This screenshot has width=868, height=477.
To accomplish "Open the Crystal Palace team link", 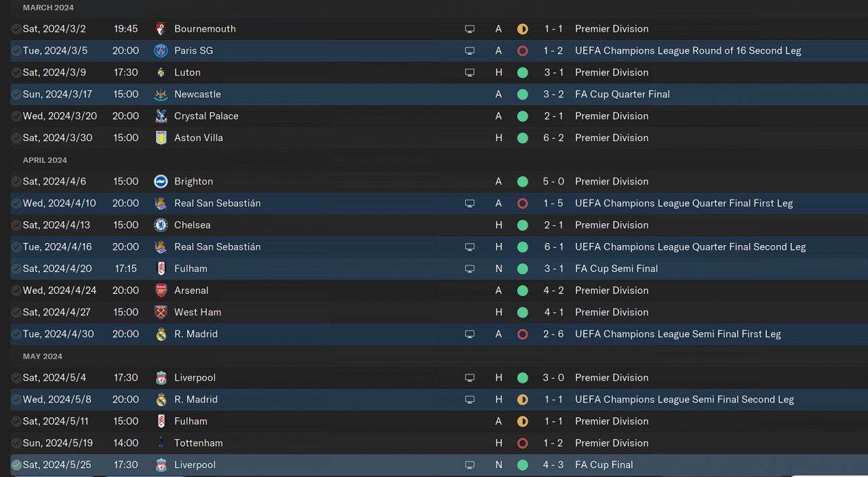I will pos(206,116).
